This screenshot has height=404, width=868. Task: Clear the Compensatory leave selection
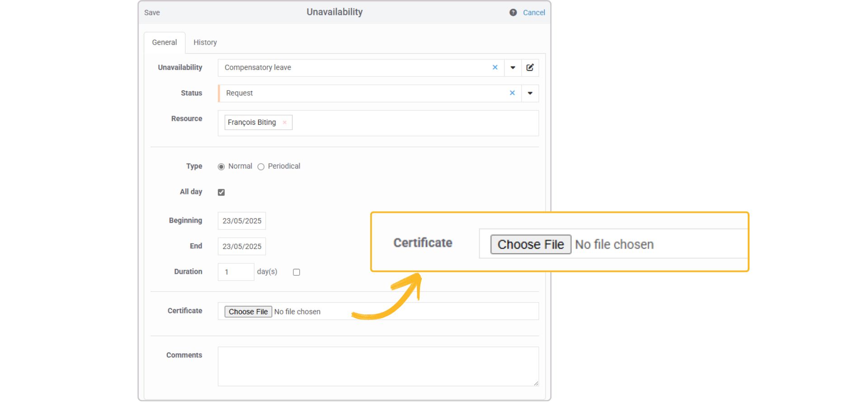pyautogui.click(x=495, y=68)
